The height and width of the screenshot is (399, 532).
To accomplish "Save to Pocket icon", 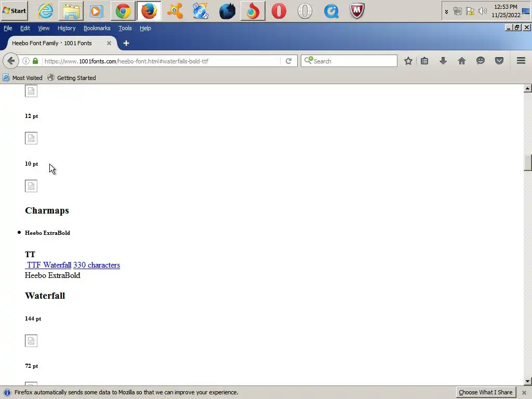I will pos(499,61).
